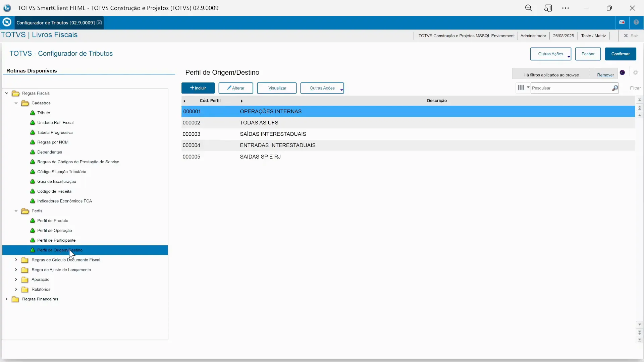Screen dimensions: 644x362
Task: Open the Configurador de Tributos tab
Action: click(x=55, y=23)
